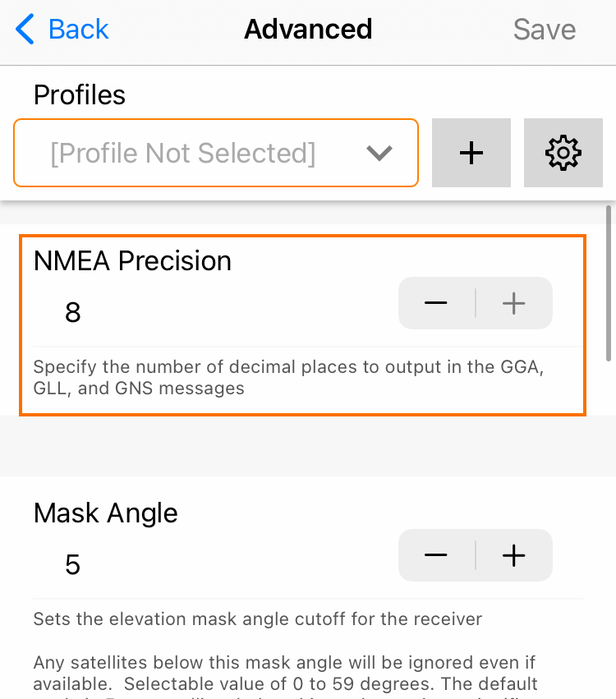
Task: Select the NMEA Precision value 8
Action: click(x=73, y=313)
